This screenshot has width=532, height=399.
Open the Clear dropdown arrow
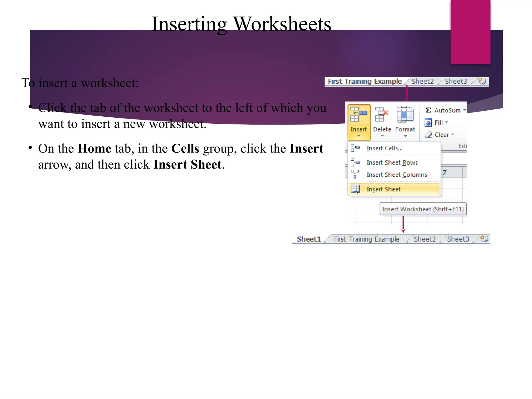pos(453,135)
